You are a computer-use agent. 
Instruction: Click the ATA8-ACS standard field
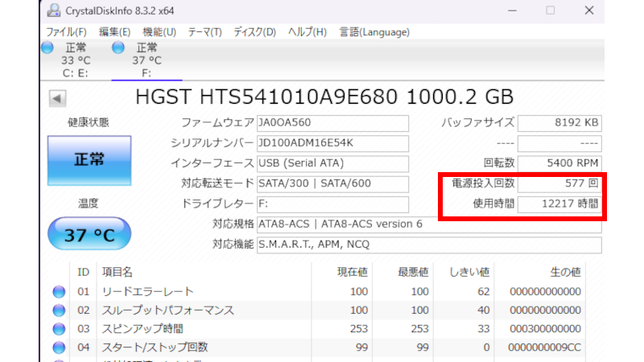pos(429,224)
